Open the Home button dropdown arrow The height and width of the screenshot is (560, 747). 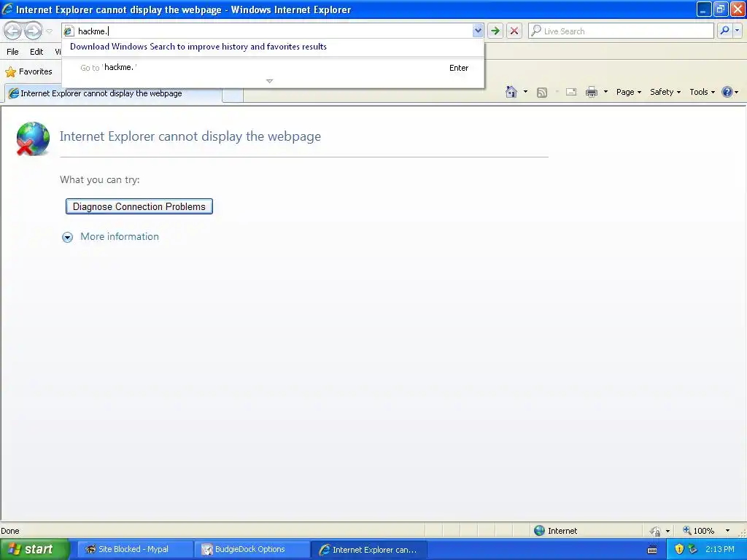pyautogui.click(x=525, y=92)
